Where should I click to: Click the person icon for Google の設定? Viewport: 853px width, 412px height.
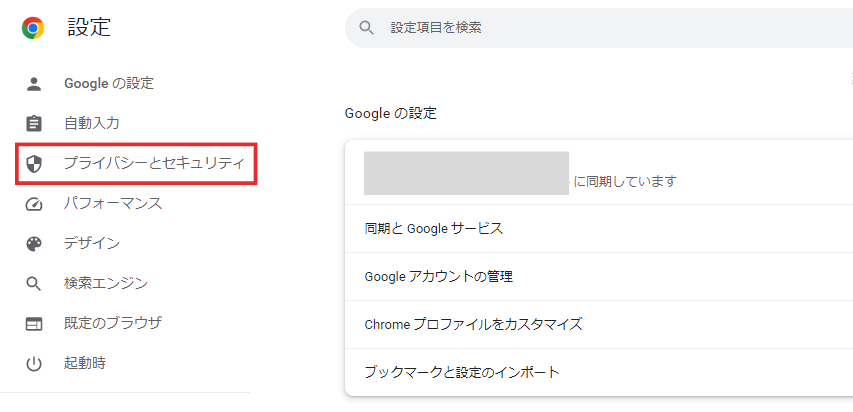tap(34, 84)
